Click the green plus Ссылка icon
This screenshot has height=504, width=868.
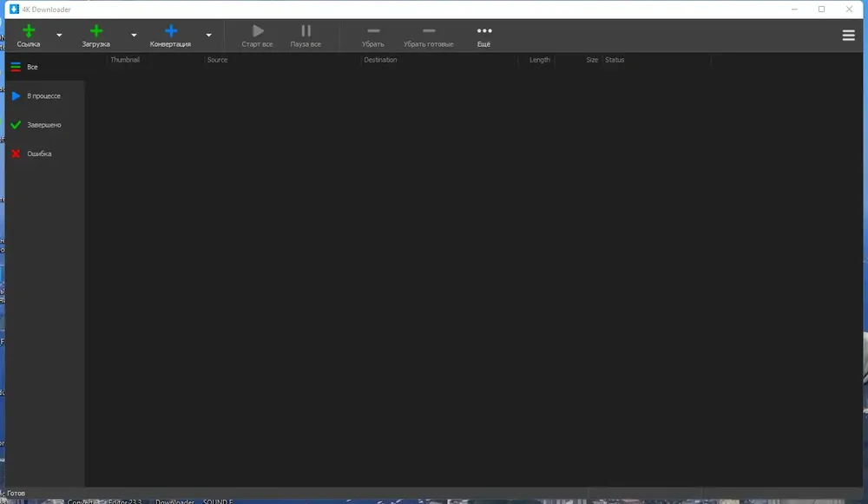pyautogui.click(x=29, y=31)
